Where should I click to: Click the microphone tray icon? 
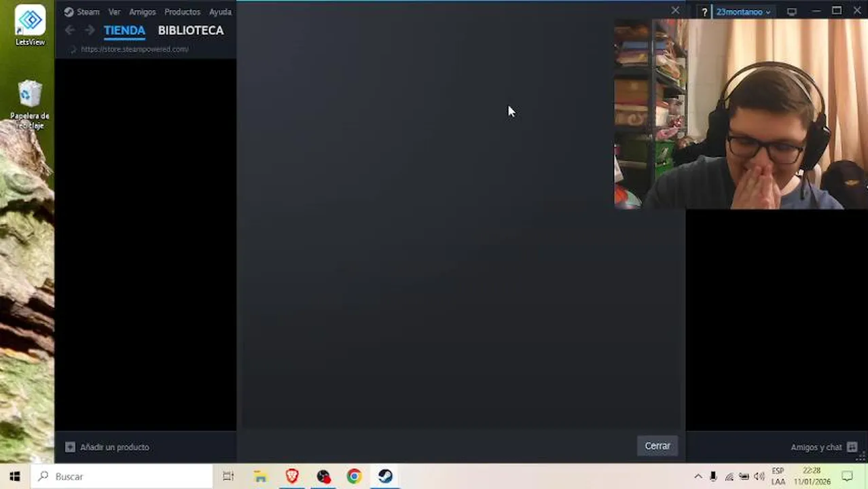pos(713,477)
